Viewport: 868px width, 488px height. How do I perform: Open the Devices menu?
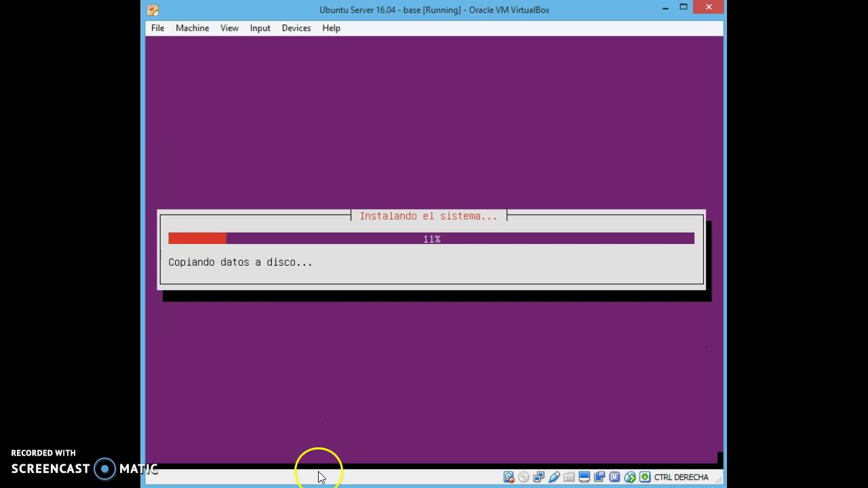[x=296, y=28]
